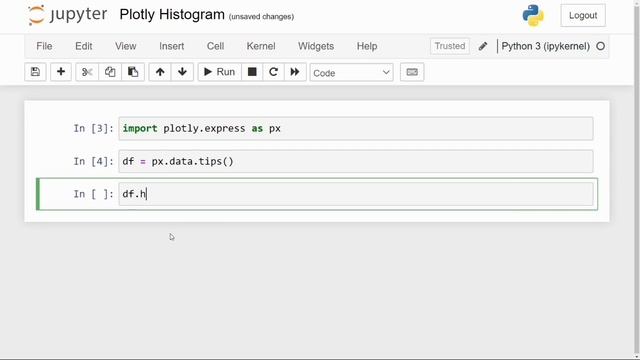Cut selected cells with scissors icon
640x360 pixels.
pyautogui.click(x=87, y=72)
